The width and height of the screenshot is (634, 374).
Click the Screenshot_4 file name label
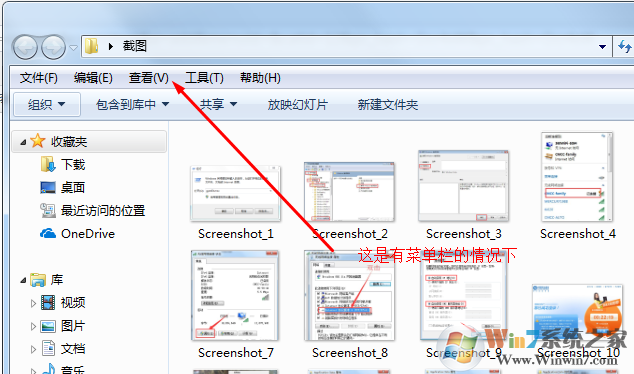(x=578, y=234)
